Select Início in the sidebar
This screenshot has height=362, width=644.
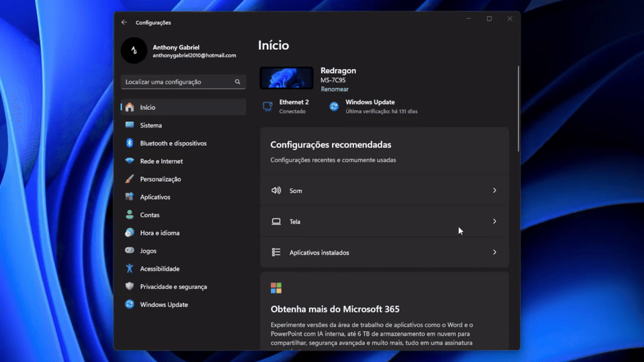click(184, 107)
